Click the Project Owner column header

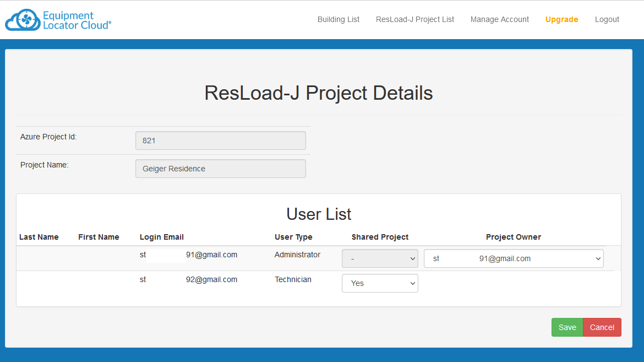[x=514, y=237]
